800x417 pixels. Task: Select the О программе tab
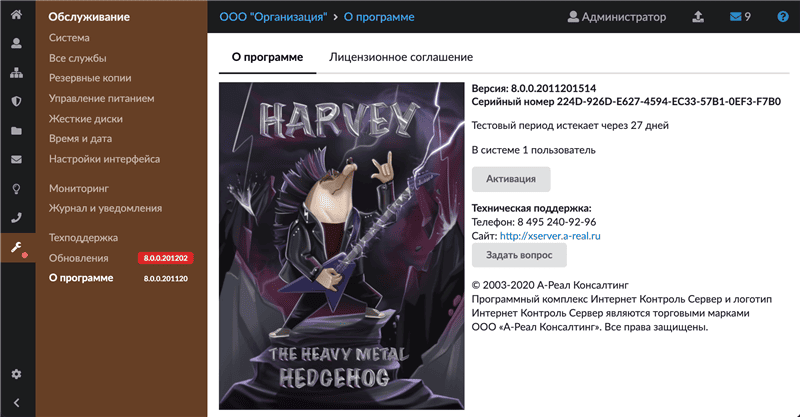click(267, 57)
